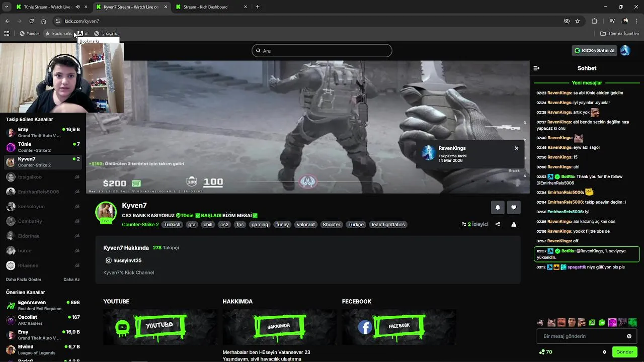Close the RavenKings user card
644x362 pixels.
pyautogui.click(x=516, y=148)
